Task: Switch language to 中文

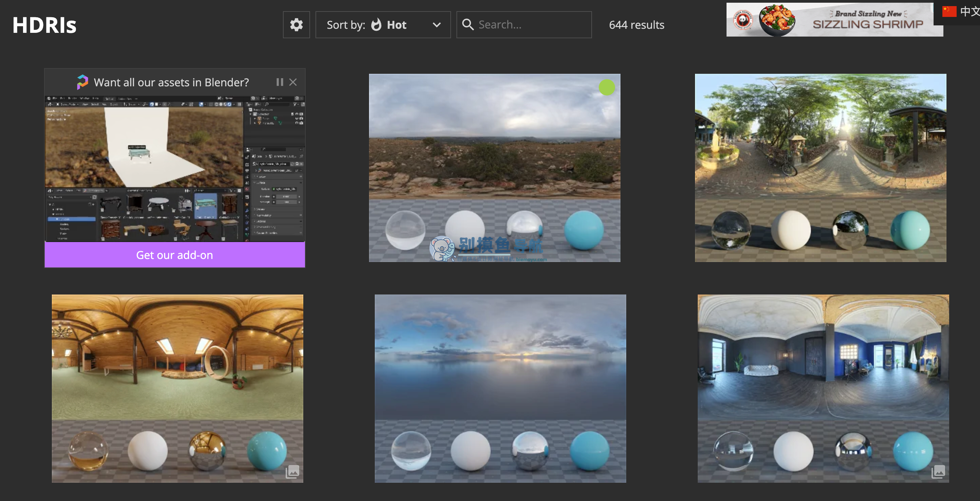Action: (969, 12)
